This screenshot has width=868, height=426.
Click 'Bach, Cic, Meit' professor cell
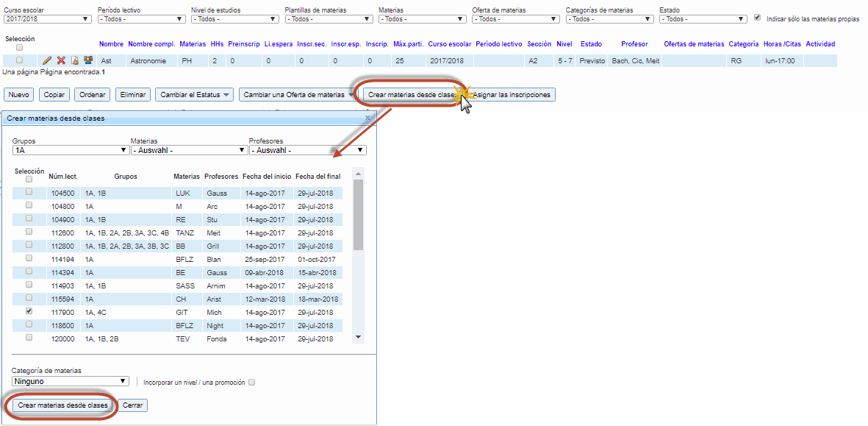[635, 61]
